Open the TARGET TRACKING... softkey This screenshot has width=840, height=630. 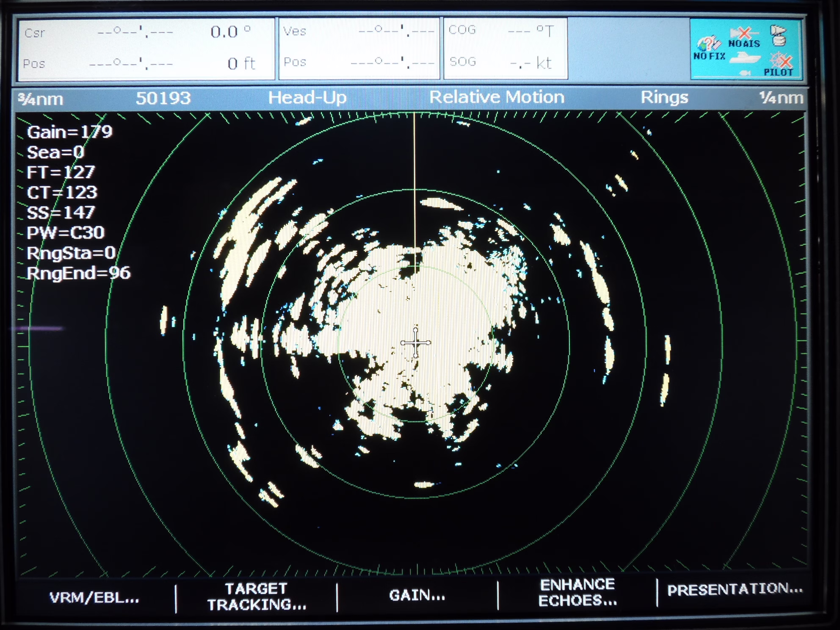pos(256,596)
